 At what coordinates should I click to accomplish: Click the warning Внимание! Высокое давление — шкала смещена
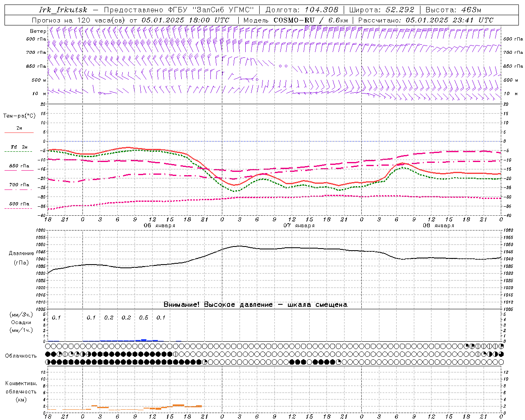[x=256, y=305]
